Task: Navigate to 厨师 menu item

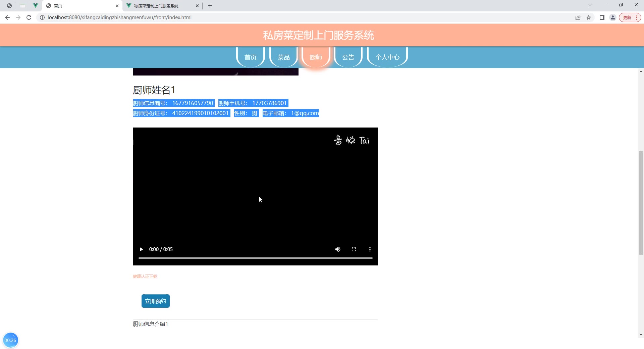Action: [x=316, y=57]
